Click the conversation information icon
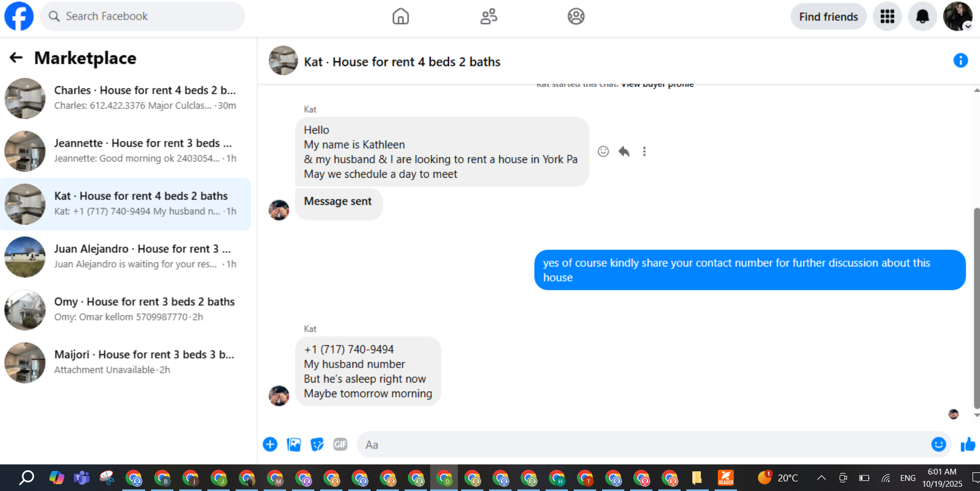Screen dimensions: 980x491 point(960,61)
